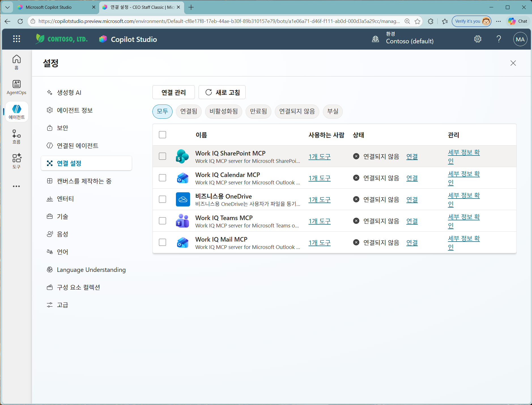Switch to the Microsoft Copilot Studio browser tab
This screenshot has width=532, height=405.
[x=56, y=7]
